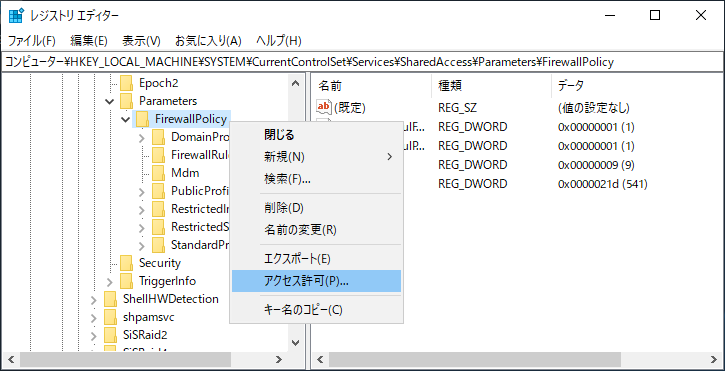This screenshot has width=725, height=371.
Task: Open the 表示(V) menu
Action: pyautogui.click(x=141, y=41)
